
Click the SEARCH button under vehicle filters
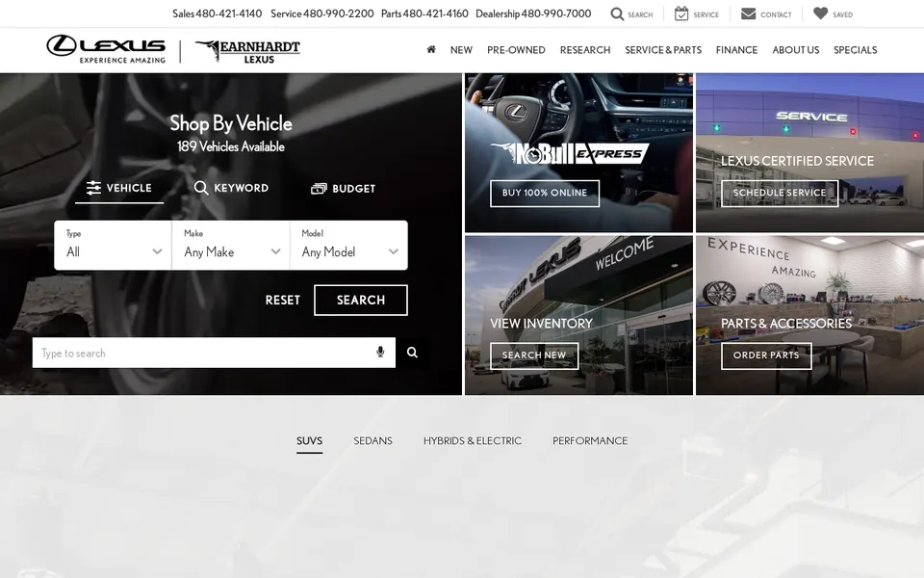[x=361, y=301]
